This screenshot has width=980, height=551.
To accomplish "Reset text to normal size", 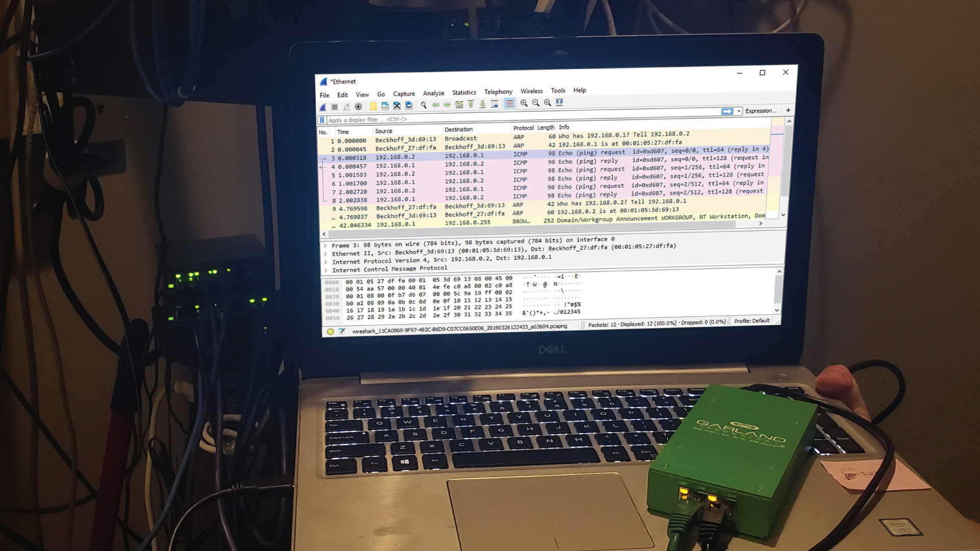I will tap(547, 103).
